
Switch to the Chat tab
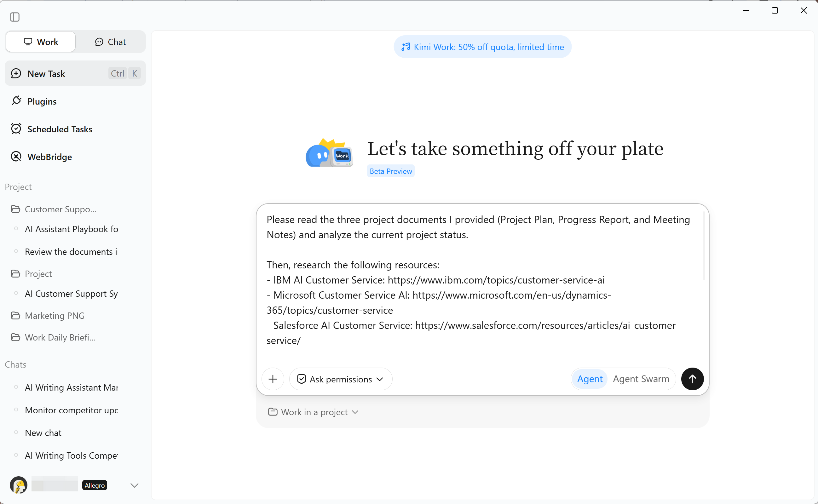coord(111,42)
